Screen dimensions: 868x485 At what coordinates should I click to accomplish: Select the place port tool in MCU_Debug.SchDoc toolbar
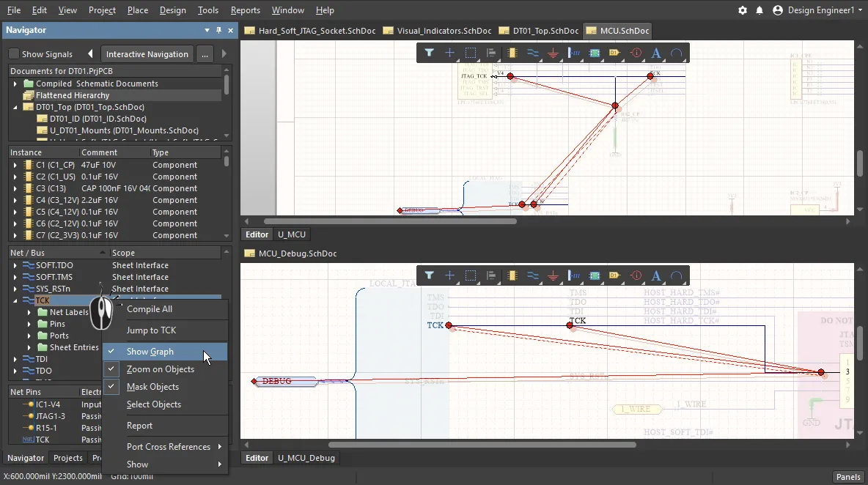[x=615, y=275]
